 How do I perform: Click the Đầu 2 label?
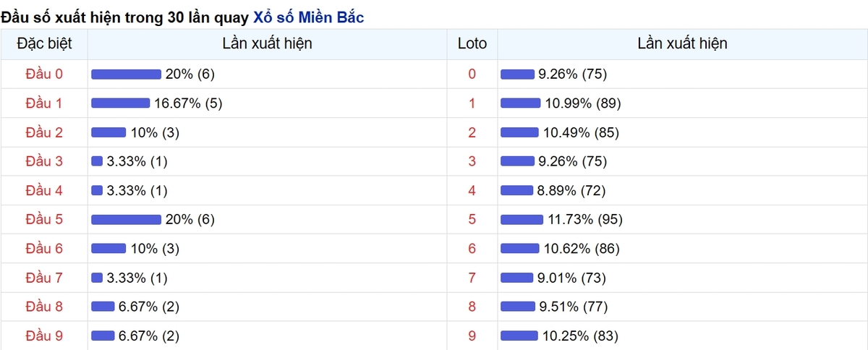[x=44, y=132]
